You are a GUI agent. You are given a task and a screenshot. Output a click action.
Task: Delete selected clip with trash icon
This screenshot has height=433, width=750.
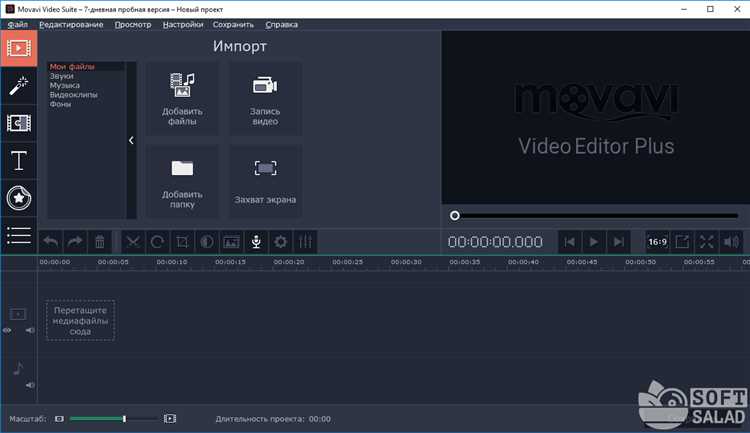(99, 242)
